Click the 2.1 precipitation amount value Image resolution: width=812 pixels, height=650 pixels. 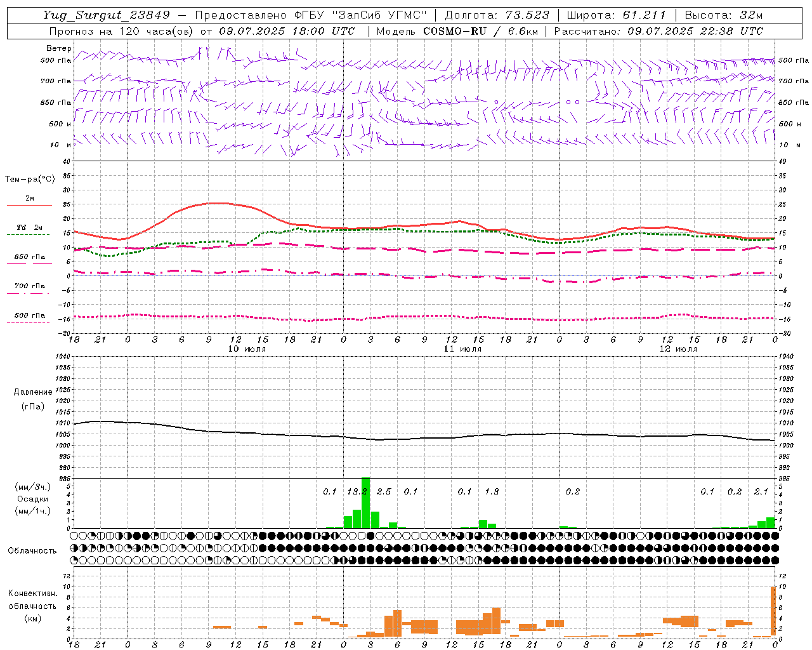761,491
